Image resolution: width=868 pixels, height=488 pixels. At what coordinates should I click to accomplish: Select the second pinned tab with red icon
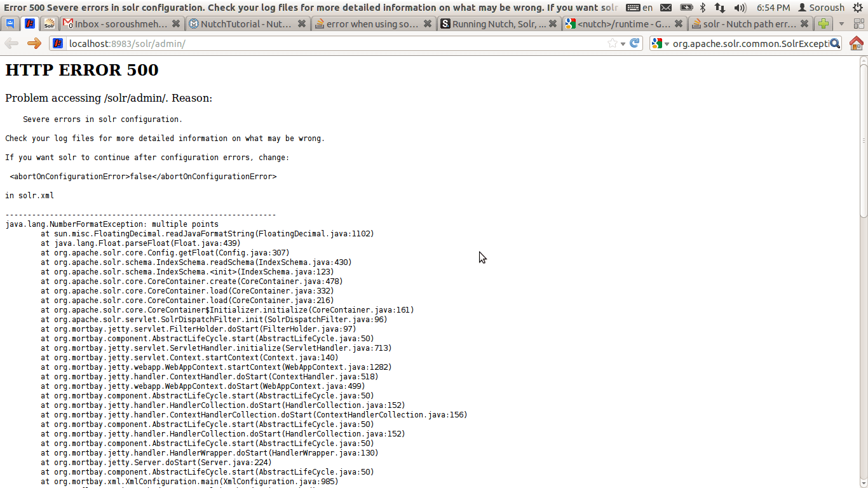[29, 24]
